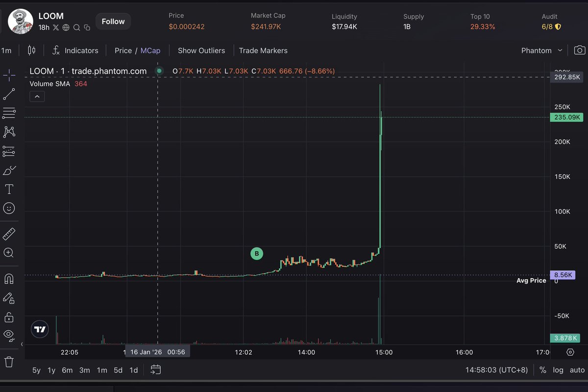This screenshot has height=392, width=588.
Task: Open the 1m interval dropdown
Action: (x=6, y=51)
